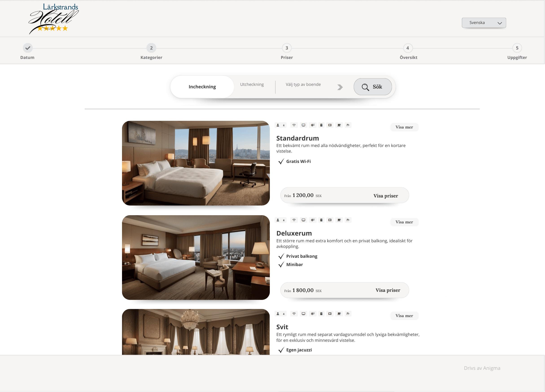Screen dimensions: 545x392
Task: Go to step 2 Kategorier
Action: click(151, 51)
